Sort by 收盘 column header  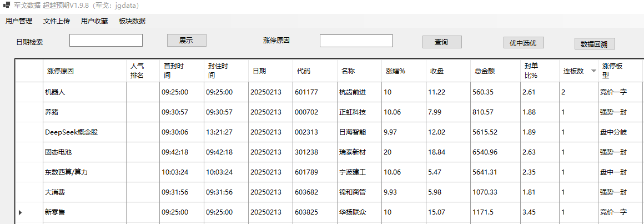coord(447,71)
